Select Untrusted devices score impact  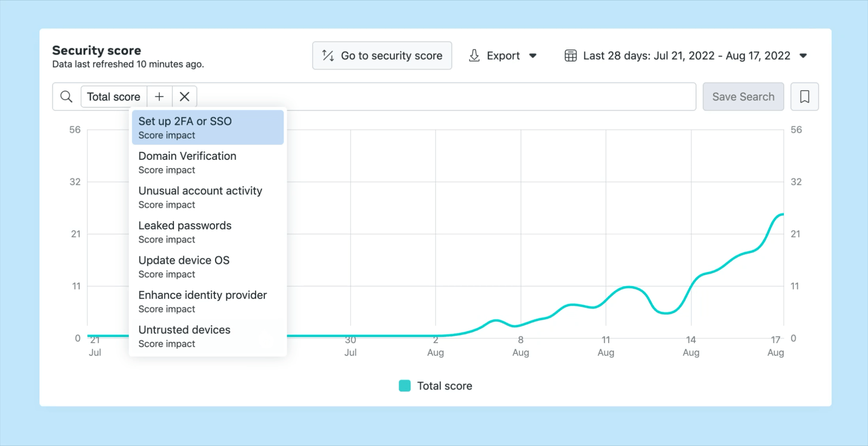coord(208,336)
